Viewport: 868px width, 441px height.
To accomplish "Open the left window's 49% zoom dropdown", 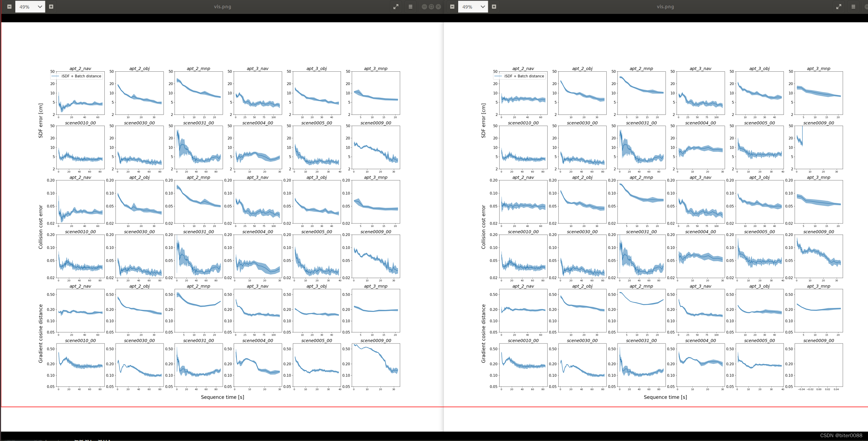I will (x=30, y=7).
